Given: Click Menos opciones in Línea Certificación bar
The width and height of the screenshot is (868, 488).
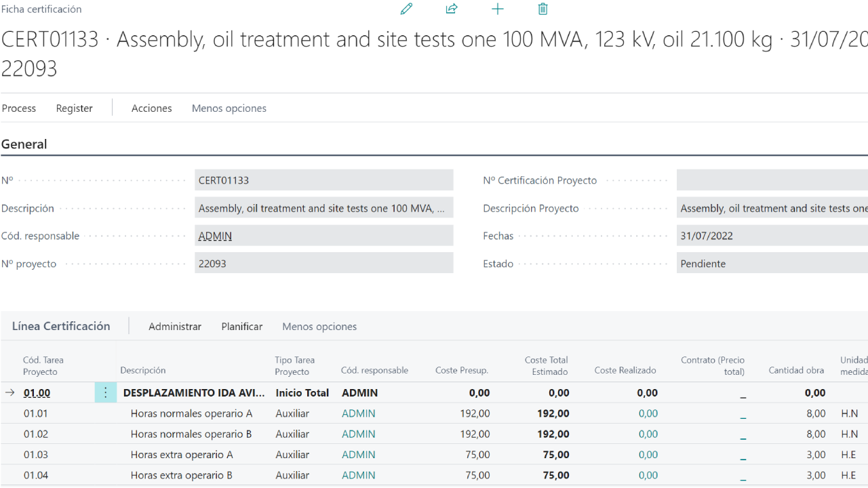Looking at the screenshot, I should (319, 327).
